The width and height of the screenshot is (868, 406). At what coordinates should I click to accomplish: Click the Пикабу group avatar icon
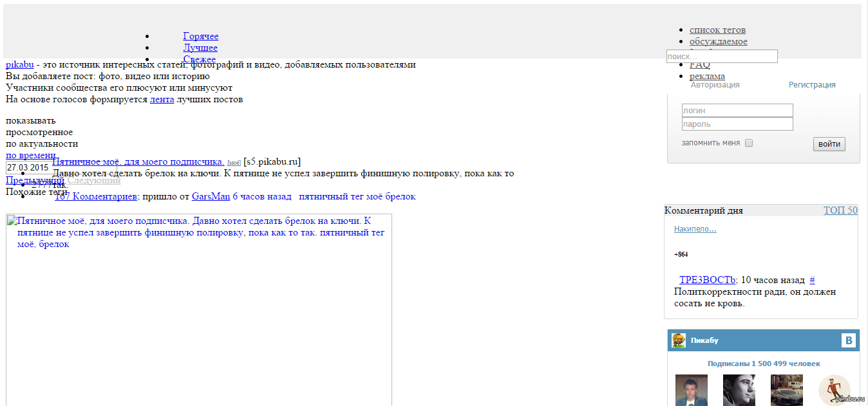click(x=679, y=340)
